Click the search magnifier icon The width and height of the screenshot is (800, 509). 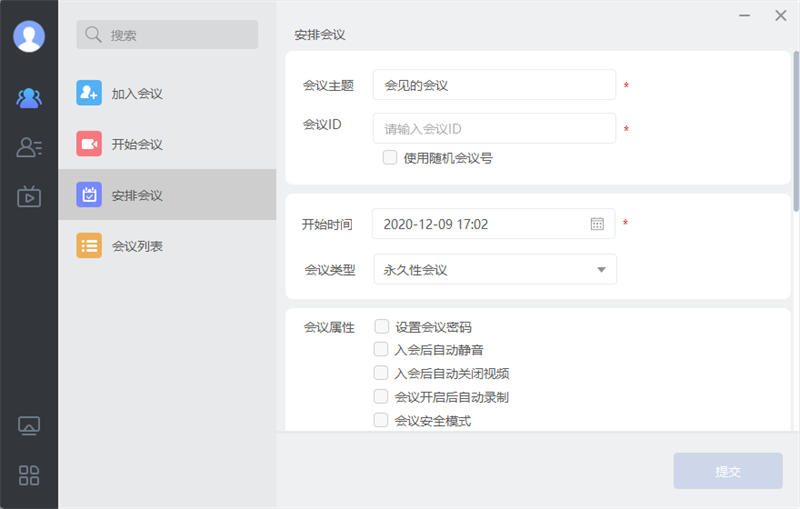[x=93, y=35]
